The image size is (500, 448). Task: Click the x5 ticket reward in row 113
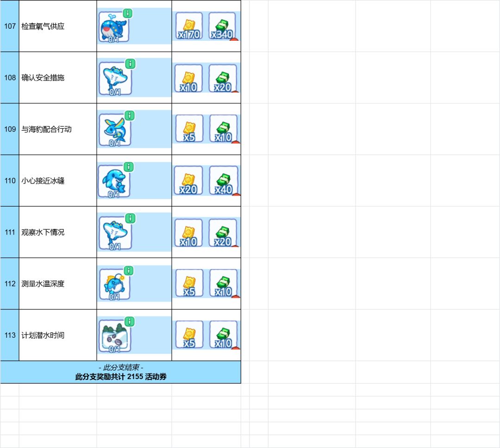189,334
